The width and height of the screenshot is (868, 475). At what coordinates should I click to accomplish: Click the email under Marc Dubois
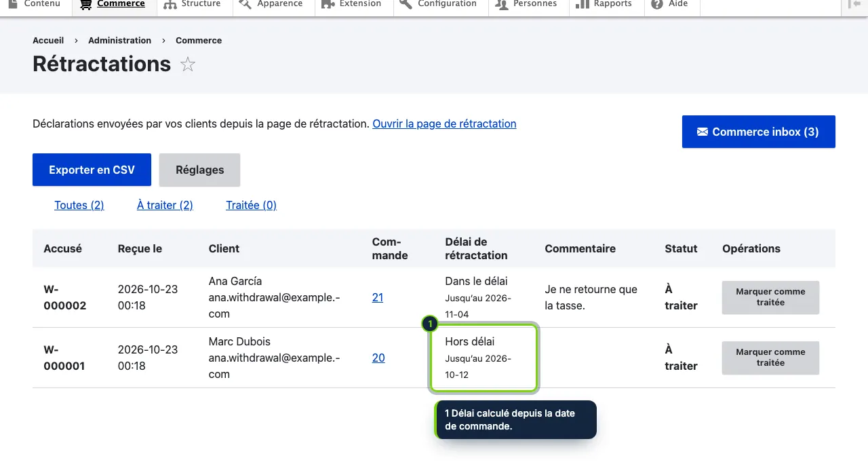[275, 366]
